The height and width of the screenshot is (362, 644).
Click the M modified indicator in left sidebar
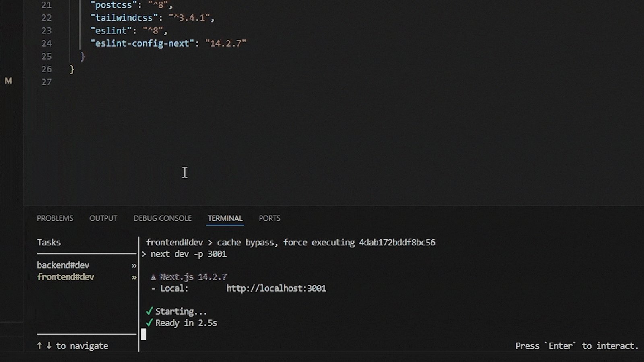[x=8, y=81]
